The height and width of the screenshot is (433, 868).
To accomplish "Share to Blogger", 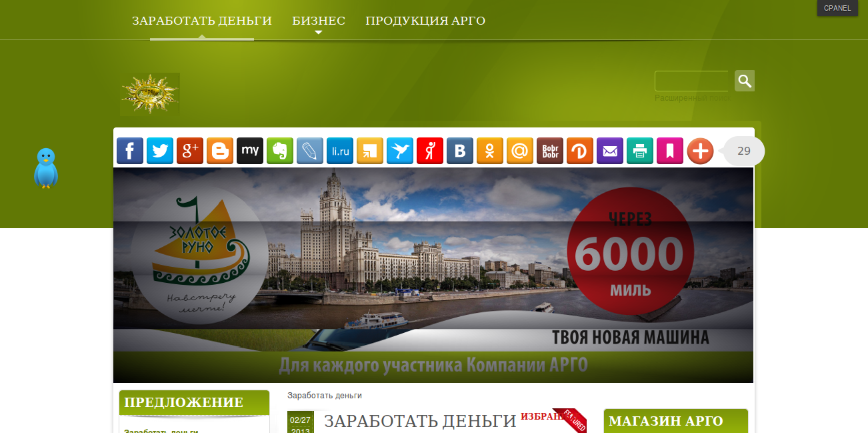I will [x=220, y=151].
